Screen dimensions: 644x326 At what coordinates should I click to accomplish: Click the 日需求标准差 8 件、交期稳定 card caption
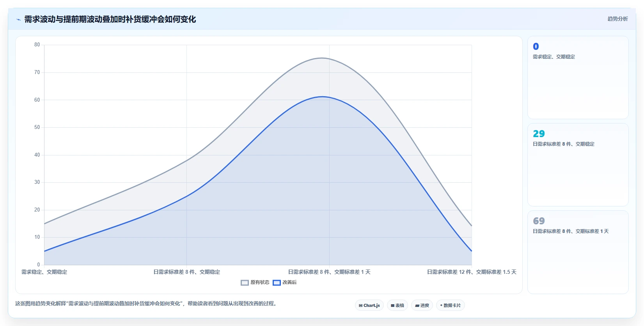click(x=564, y=144)
